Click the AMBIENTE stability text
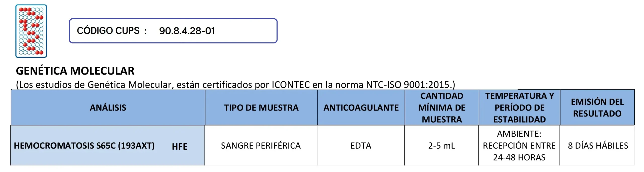The width and height of the screenshot is (644, 172). (519, 134)
